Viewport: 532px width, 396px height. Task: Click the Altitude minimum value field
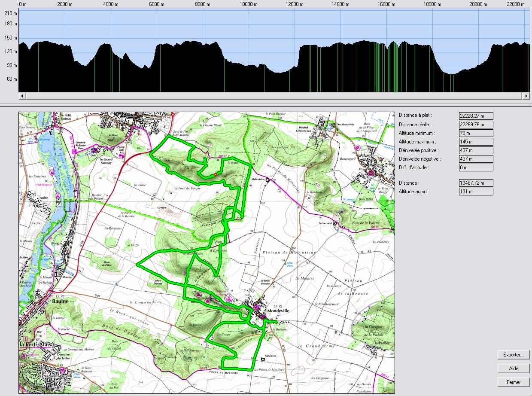(x=476, y=133)
